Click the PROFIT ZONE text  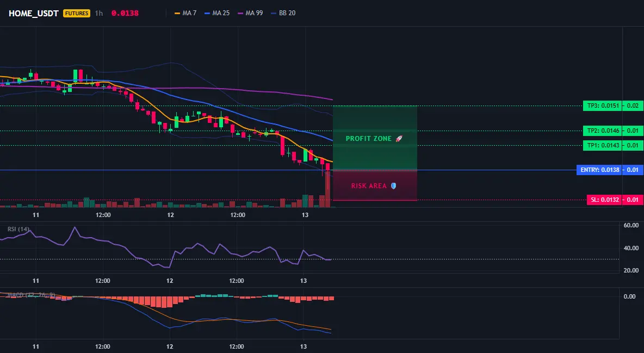click(368, 139)
